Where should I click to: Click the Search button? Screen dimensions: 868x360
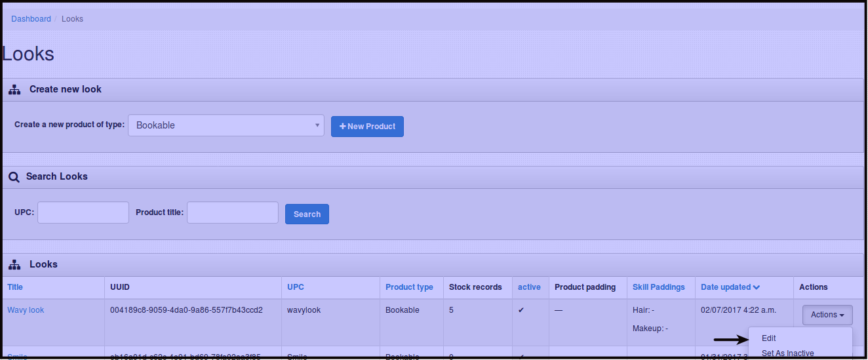point(307,214)
